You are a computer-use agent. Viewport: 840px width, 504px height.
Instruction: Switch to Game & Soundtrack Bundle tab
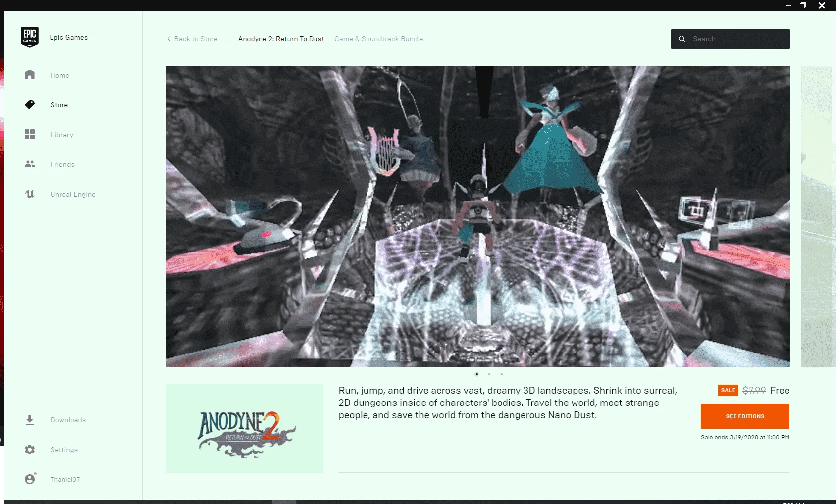(x=378, y=39)
